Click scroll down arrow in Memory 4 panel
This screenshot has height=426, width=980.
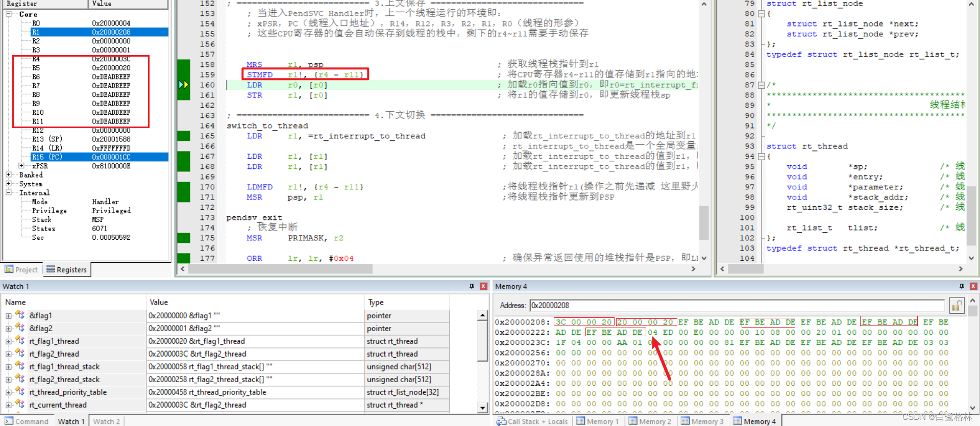click(973, 408)
